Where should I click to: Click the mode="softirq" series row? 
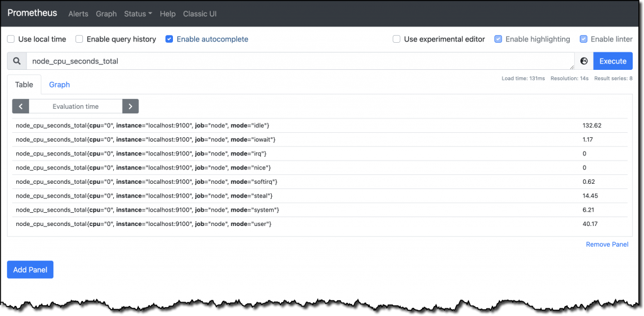click(x=320, y=182)
